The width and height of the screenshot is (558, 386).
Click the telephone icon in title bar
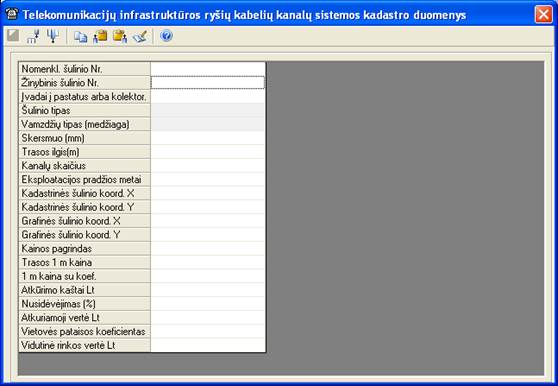[12, 14]
